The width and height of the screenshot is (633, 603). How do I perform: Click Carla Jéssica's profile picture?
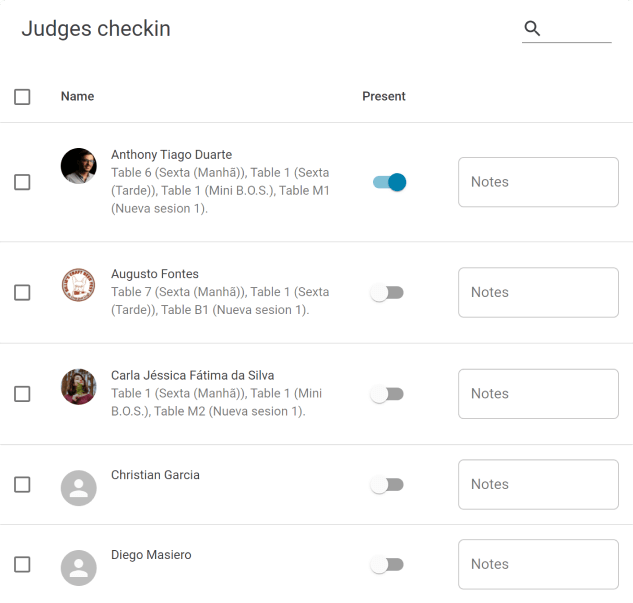(x=78, y=386)
